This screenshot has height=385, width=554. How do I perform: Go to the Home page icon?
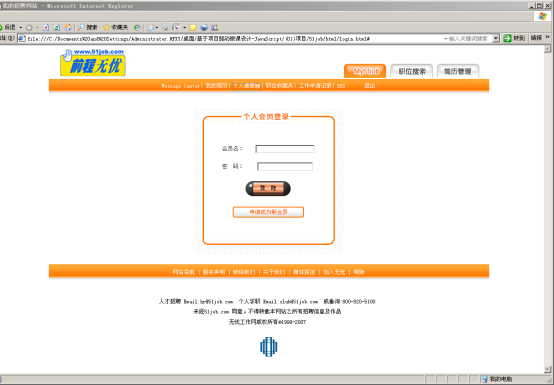[x=68, y=28]
